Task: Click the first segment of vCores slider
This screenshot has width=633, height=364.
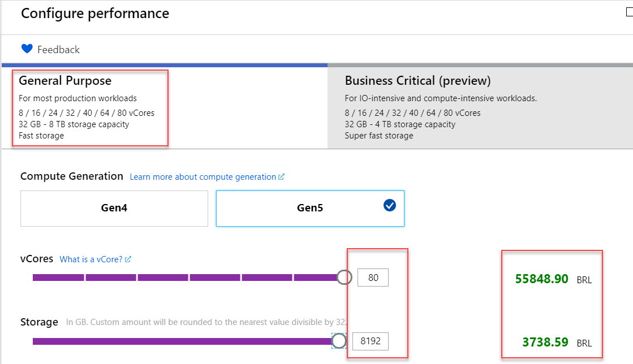Action: pyautogui.click(x=58, y=278)
